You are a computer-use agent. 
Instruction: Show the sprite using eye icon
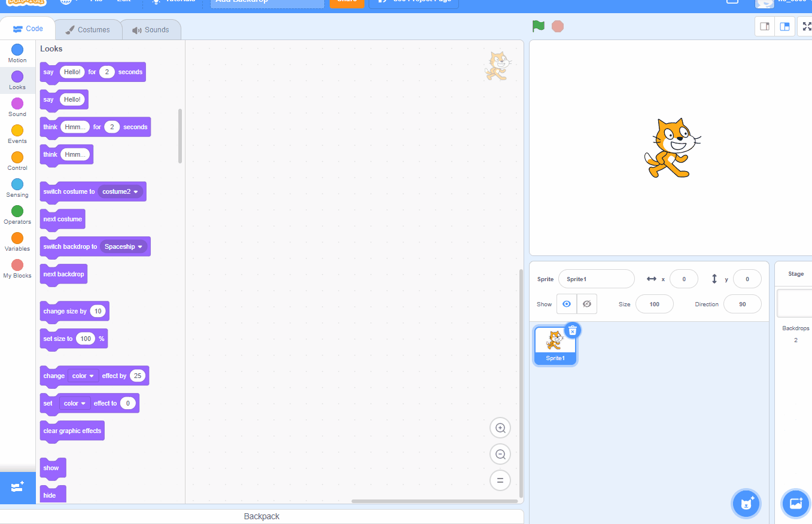[567, 304]
